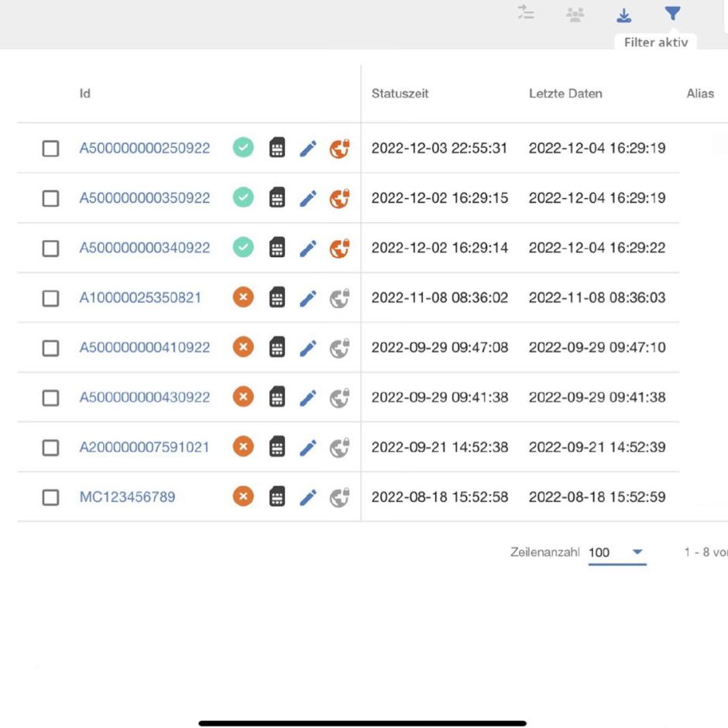Select checkbox for A500000000430922

(x=50, y=397)
